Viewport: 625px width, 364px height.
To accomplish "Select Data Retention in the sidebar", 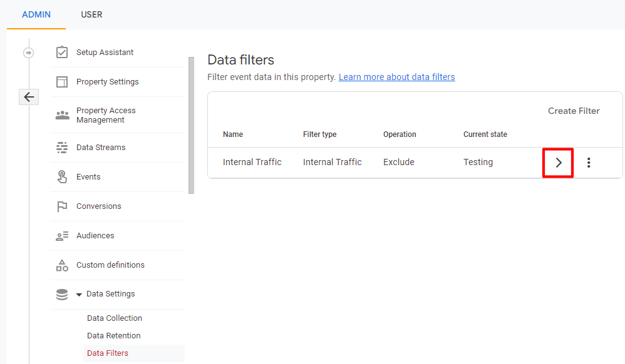I will point(113,335).
